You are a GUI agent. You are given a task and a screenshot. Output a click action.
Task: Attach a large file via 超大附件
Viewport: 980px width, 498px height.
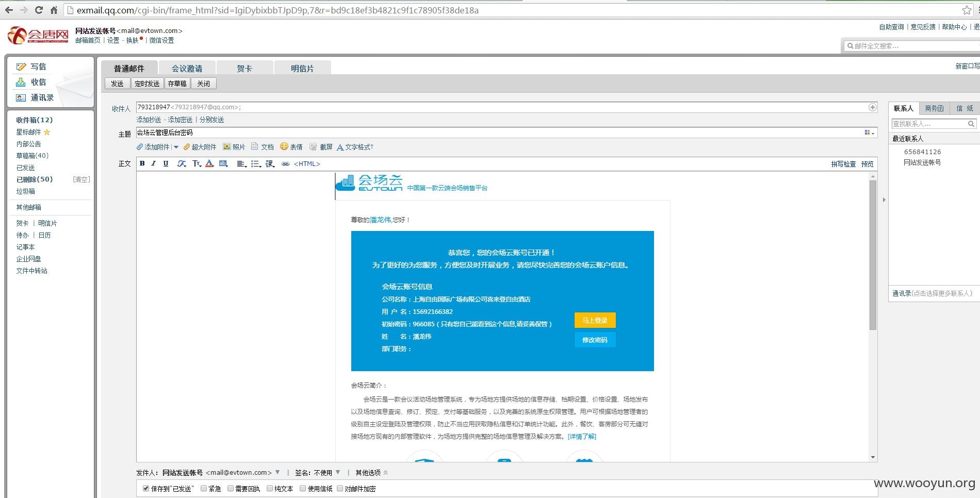[200, 147]
